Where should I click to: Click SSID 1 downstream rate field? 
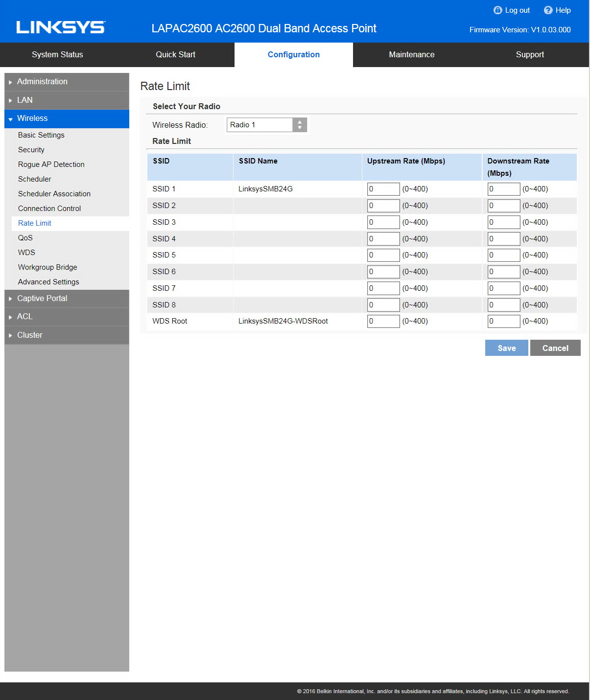coord(504,189)
